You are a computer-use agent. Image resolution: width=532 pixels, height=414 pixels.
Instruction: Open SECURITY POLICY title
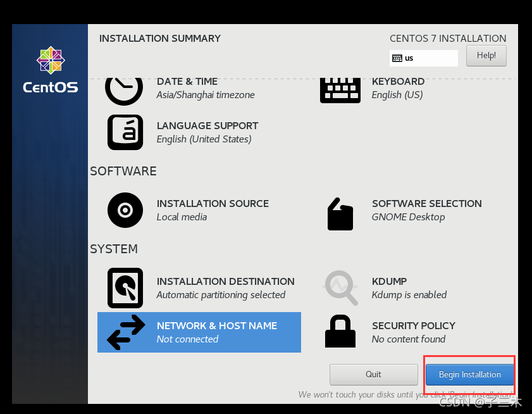pos(414,326)
